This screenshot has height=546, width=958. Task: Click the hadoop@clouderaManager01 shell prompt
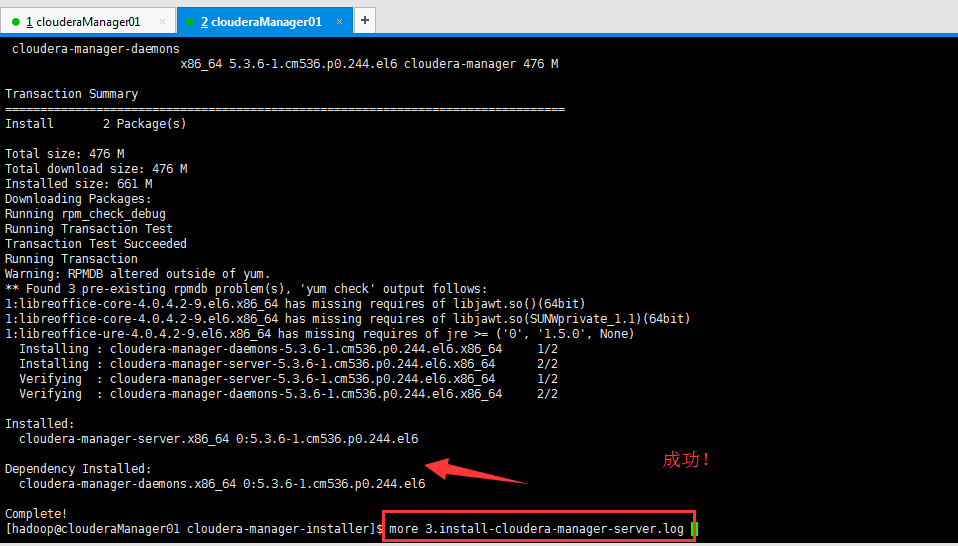tap(194, 529)
